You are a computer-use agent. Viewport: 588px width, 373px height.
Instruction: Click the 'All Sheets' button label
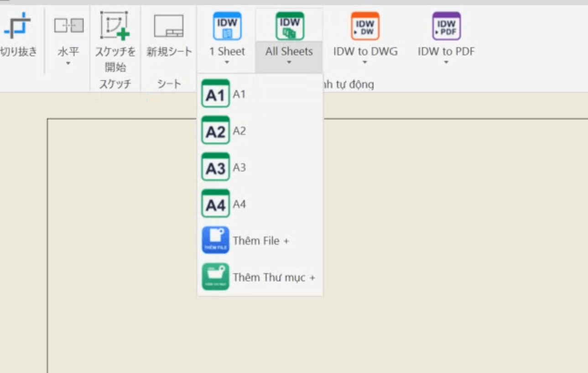(289, 51)
